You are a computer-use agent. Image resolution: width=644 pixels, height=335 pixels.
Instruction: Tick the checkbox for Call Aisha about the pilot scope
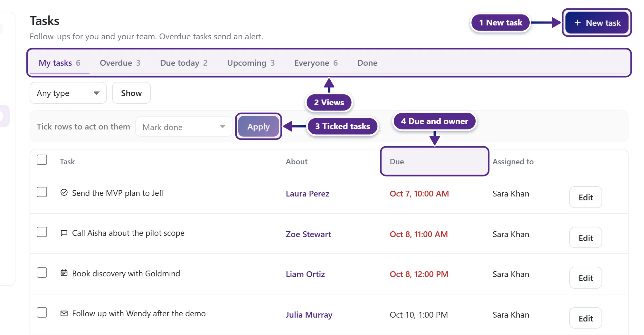click(x=42, y=232)
